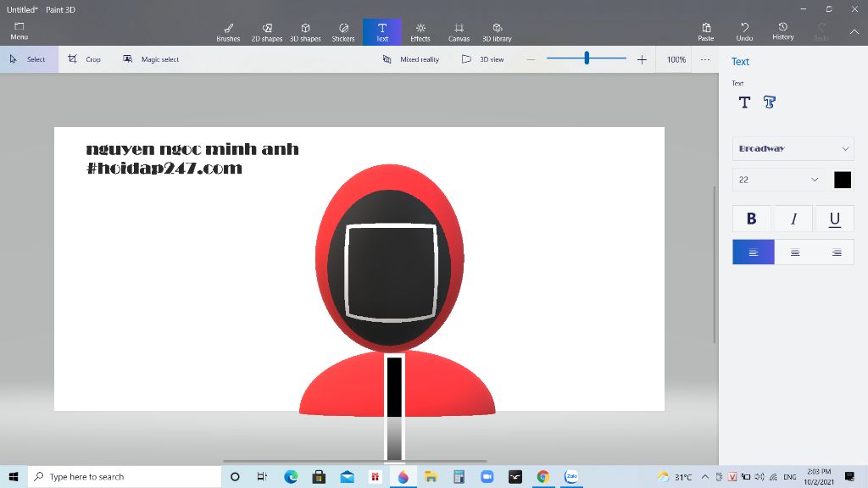Open the 3D shapes tab
The height and width of the screenshot is (488, 868).
point(305,32)
